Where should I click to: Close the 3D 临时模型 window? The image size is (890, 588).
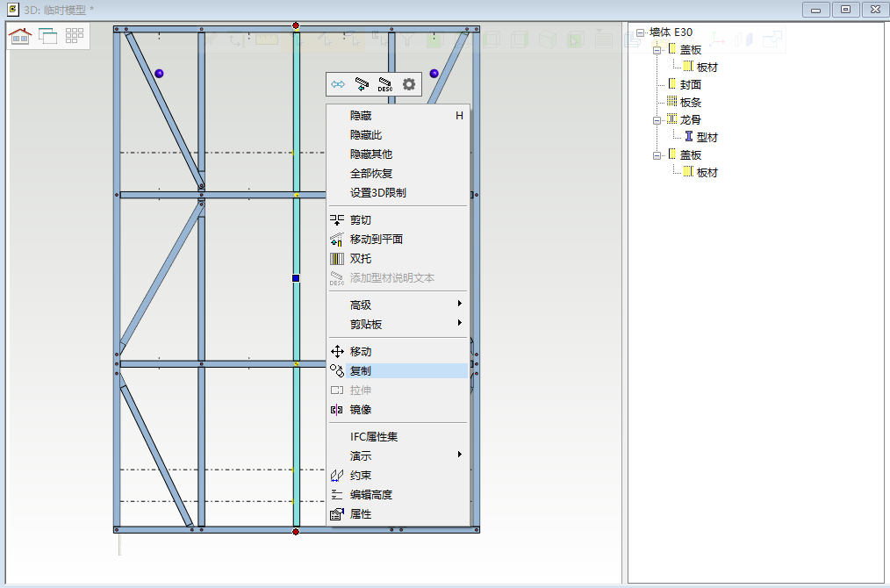tap(876, 10)
